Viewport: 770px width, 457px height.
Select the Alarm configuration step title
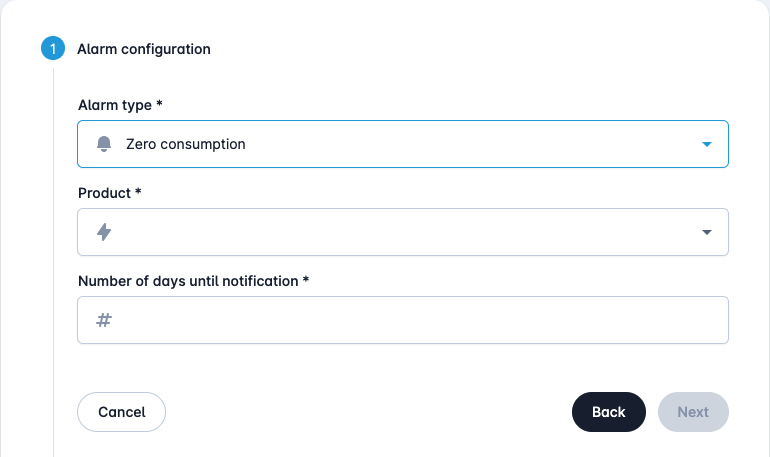click(144, 49)
